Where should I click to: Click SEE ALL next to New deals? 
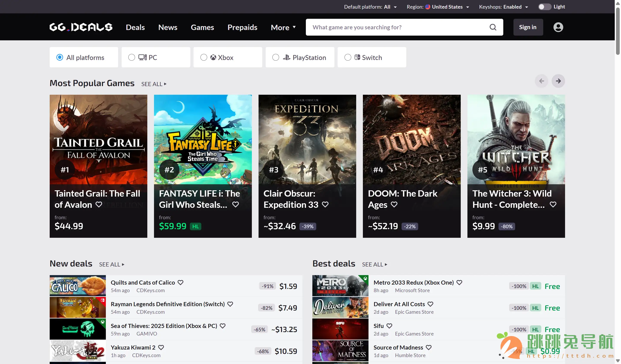click(112, 265)
